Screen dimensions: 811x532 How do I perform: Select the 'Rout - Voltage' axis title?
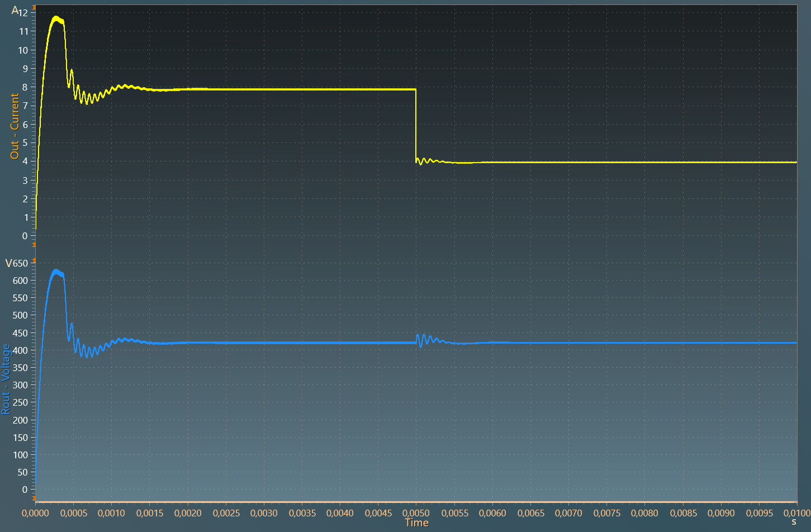click(x=6, y=379)
